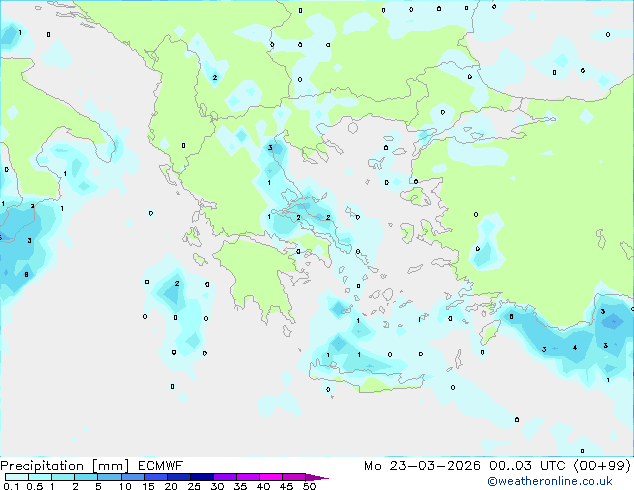Screen dimensions: 634x490
Task: Click the "40" legend scale label
Action: tap(263, 486)
